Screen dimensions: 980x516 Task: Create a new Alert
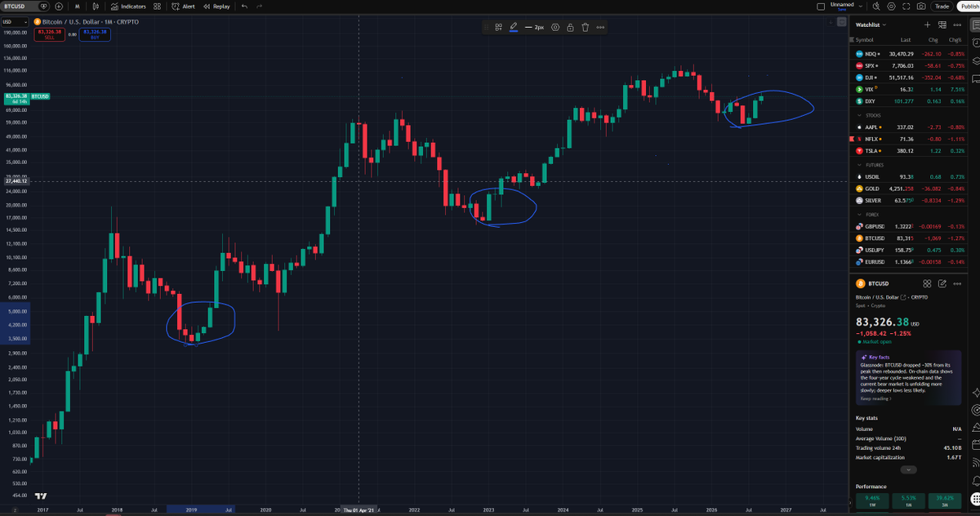pyautogui.click(x=184, y=6)
